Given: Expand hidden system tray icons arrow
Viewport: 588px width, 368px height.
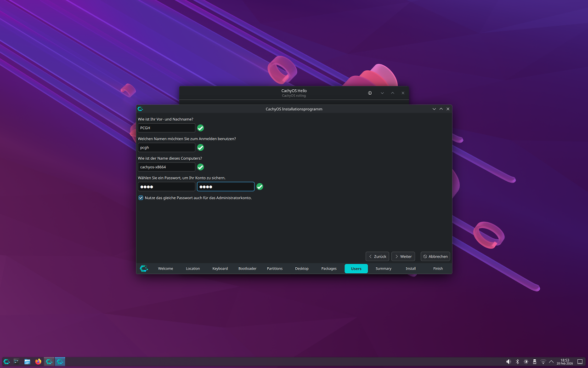Looking at the screenshot, I should 551,362.
